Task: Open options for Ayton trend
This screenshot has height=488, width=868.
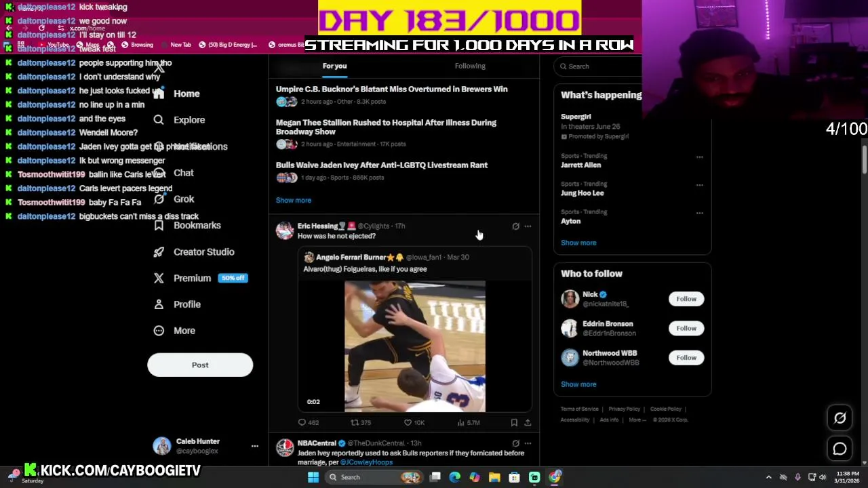Action: 699,213
